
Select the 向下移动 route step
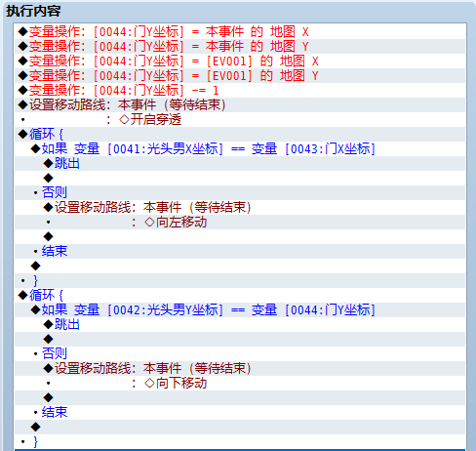click(240, 384)
